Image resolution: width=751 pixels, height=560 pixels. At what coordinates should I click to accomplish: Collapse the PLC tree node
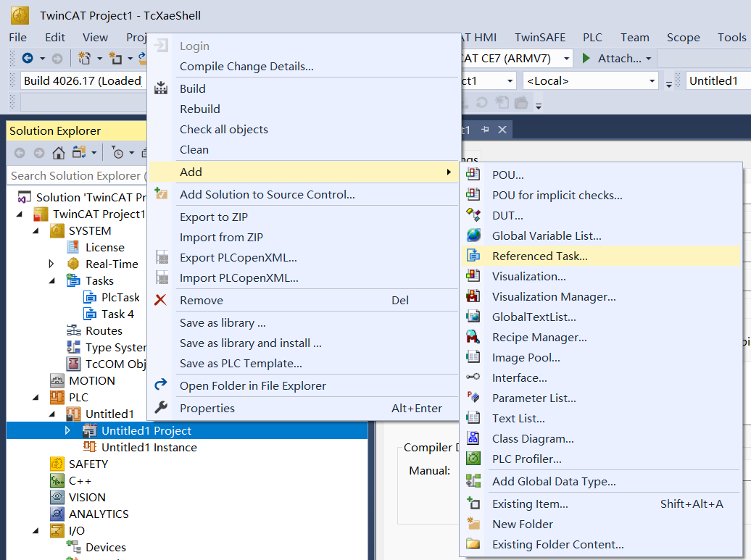coord(36,397)
